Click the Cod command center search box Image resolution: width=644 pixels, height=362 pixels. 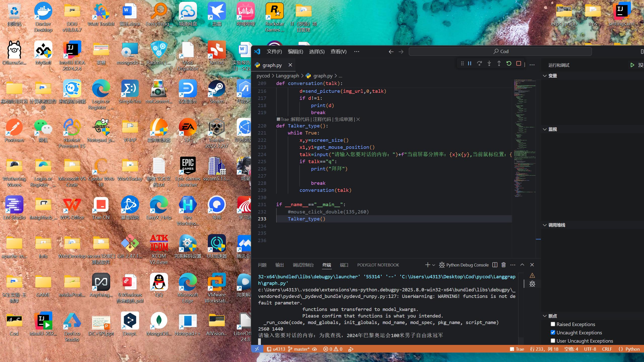(500, 51)
